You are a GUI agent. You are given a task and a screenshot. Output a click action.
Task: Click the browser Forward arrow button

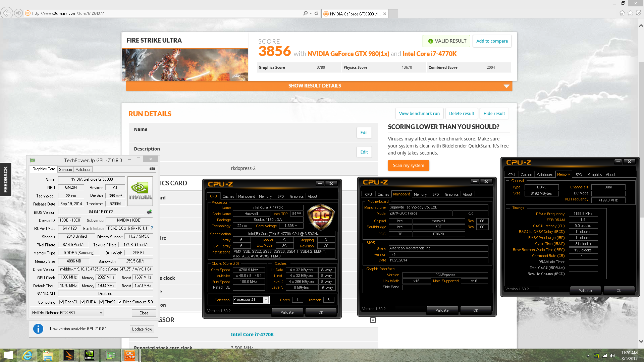point(18,13)
